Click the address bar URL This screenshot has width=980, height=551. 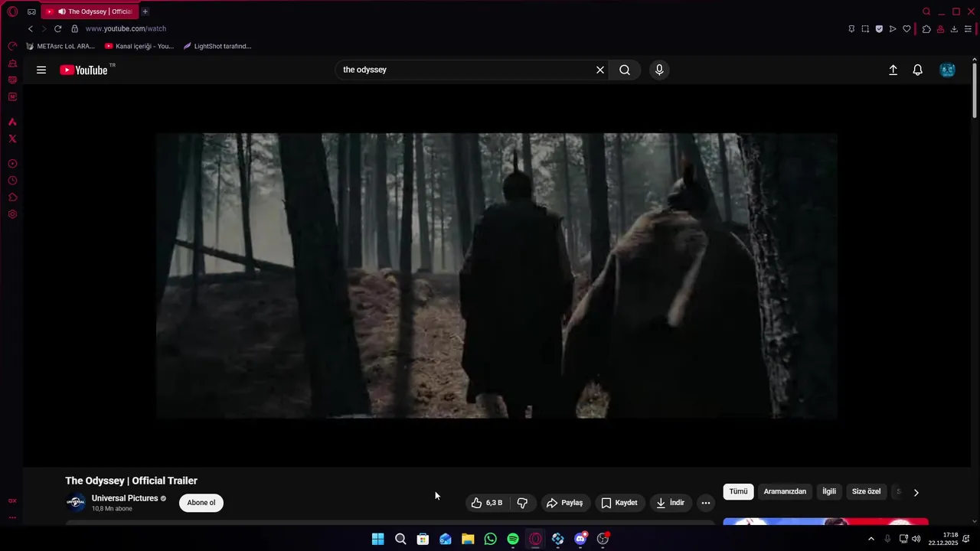pyautogui.click(x=126, y=28)
